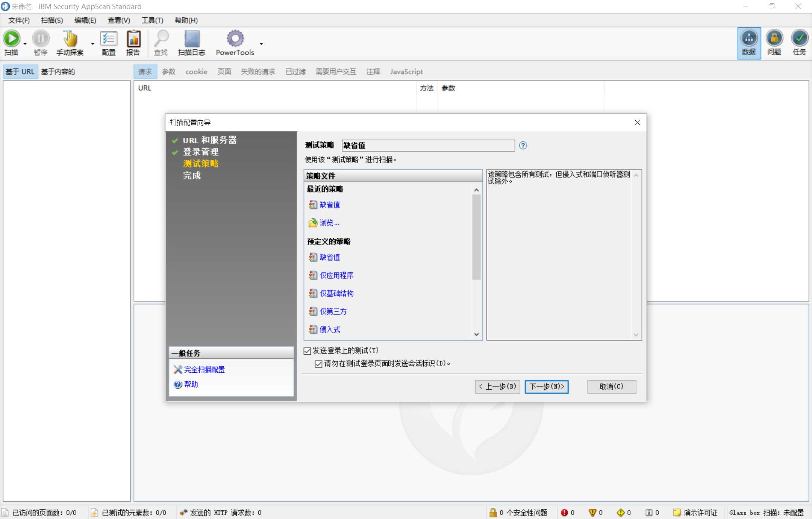The image size is (812, 519).
Task: Open PowerTools gear icon
Action: click(235, 38)
